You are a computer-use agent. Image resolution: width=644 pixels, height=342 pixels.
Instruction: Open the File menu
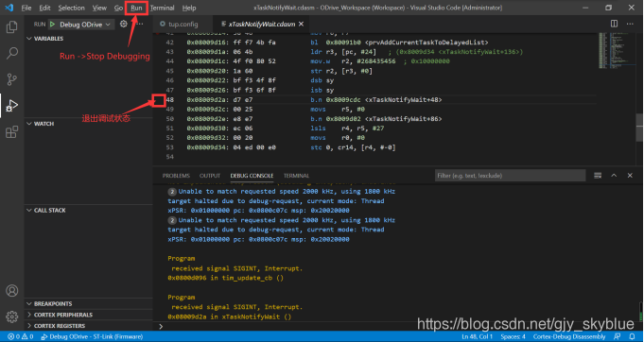[x=26, y=8]
